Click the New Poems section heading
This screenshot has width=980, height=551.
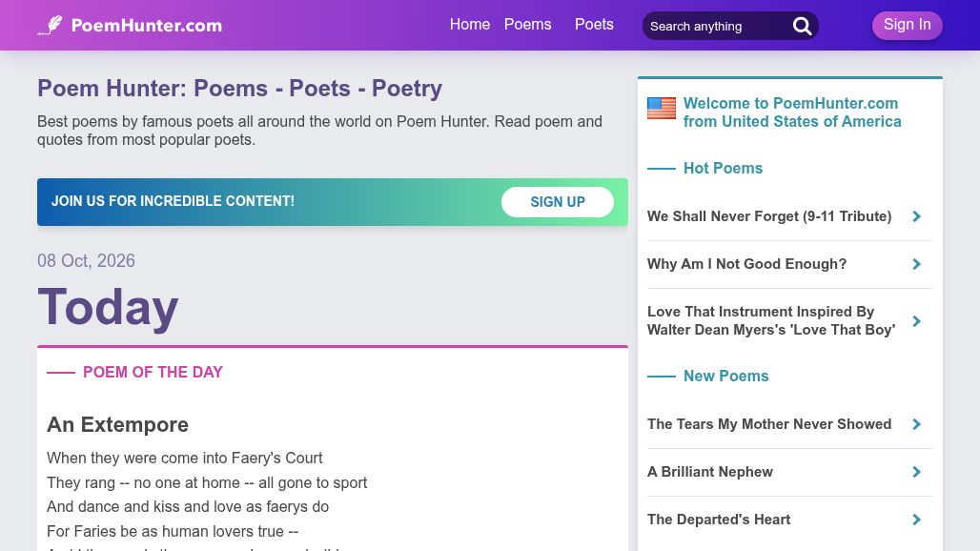[726, 377]
